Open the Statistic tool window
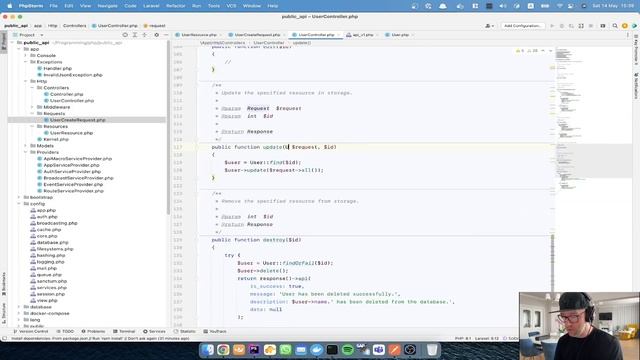 tap(184, 331)
